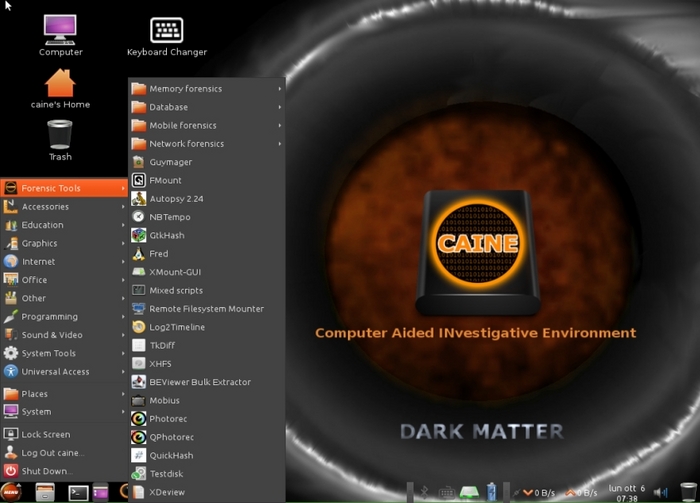Choose Internet from the main menu
This screenshot has width=700, height=503.
click(38, 262)
